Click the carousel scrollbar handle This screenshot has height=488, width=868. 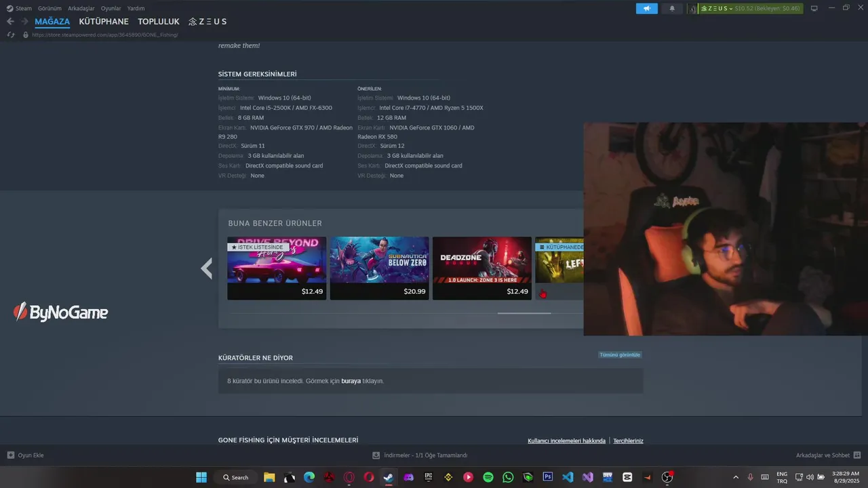tap(524, 313)
